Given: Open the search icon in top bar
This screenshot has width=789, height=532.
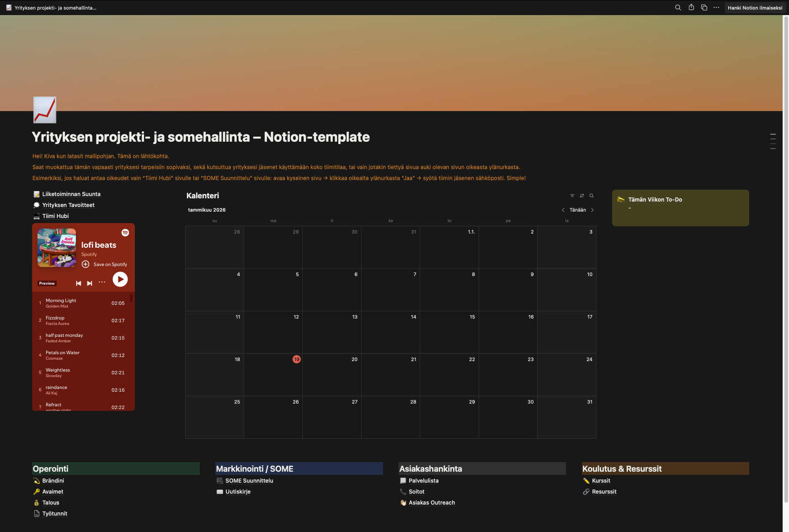Looking at the screenshot, I should 678,7.
